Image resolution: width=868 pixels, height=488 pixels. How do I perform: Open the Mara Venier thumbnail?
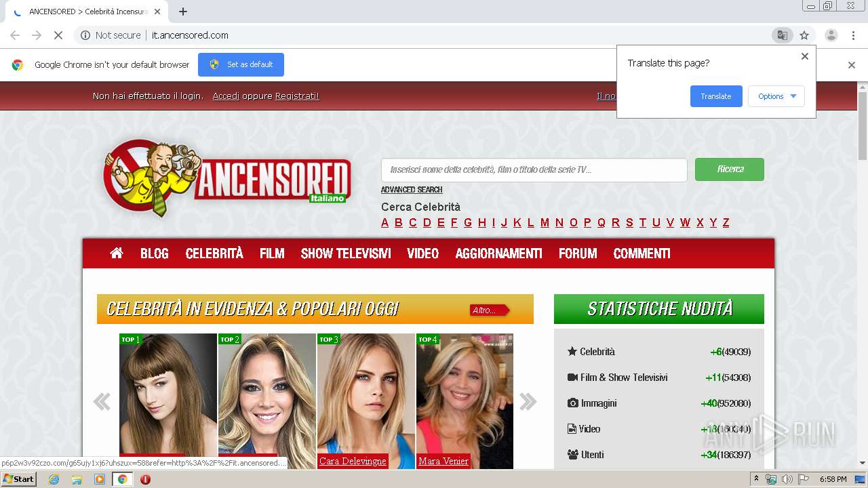465,394
